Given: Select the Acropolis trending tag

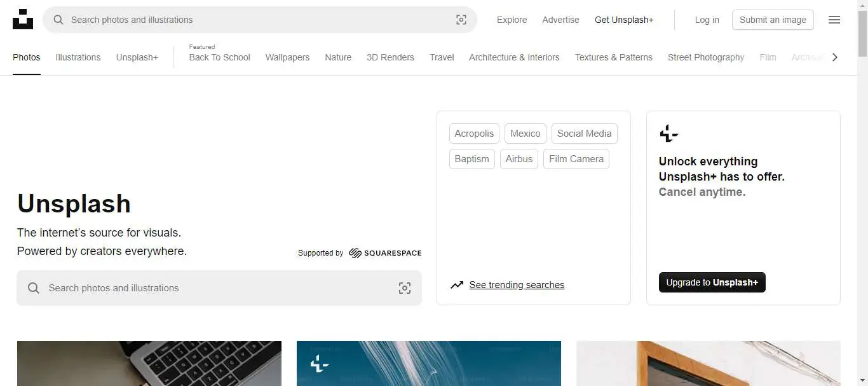Looking at the screenshot, I should (474, 134).
